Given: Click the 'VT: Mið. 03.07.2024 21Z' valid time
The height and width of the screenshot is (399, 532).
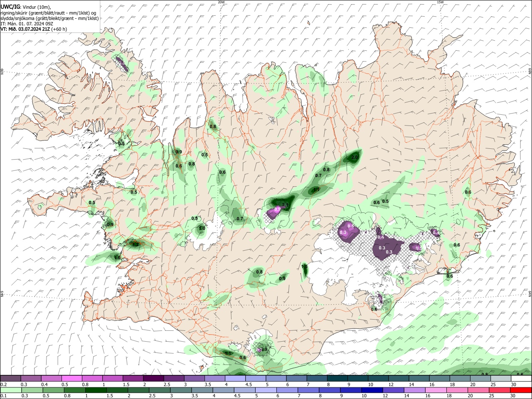Looking at the screenshot, I should pyautogui.click(x=25, y=29).
